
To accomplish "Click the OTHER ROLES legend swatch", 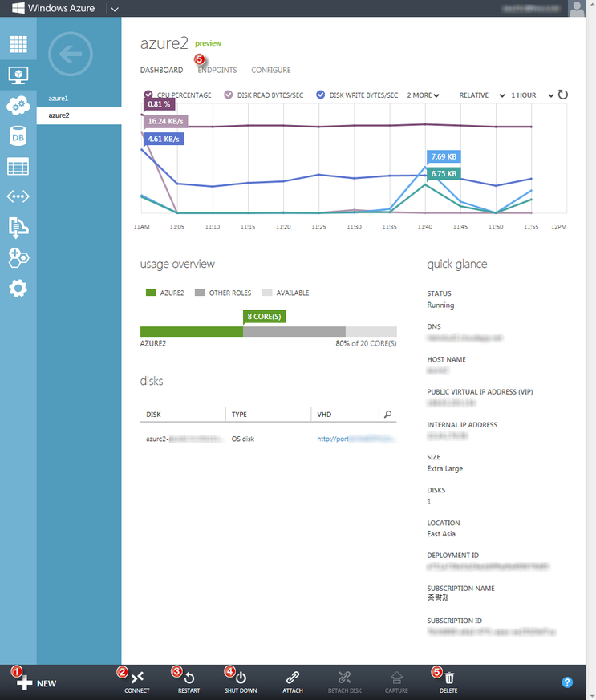I will click(x=200, y=293).
